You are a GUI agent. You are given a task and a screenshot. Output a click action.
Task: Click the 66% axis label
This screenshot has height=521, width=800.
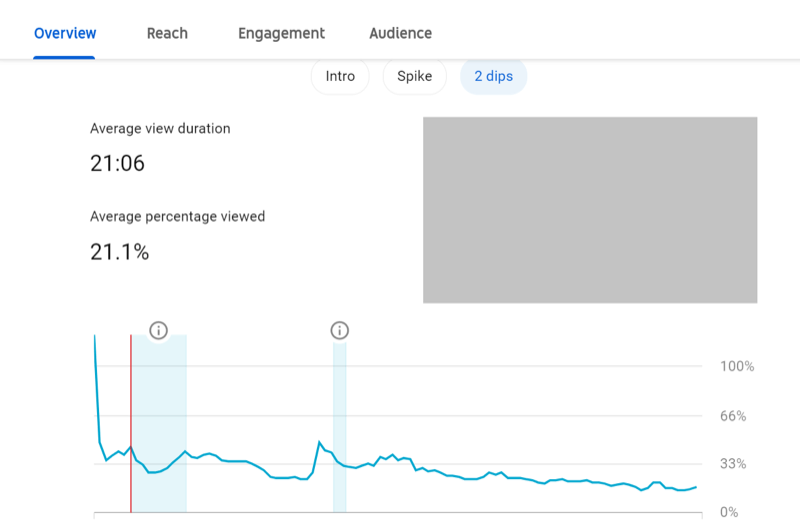[x=733, y=415]
